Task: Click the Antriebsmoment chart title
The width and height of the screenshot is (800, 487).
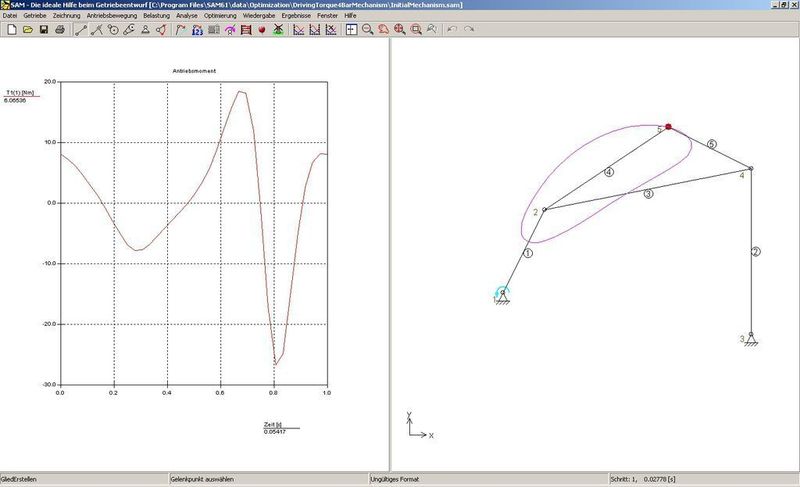Action: (x=194, y=71)
